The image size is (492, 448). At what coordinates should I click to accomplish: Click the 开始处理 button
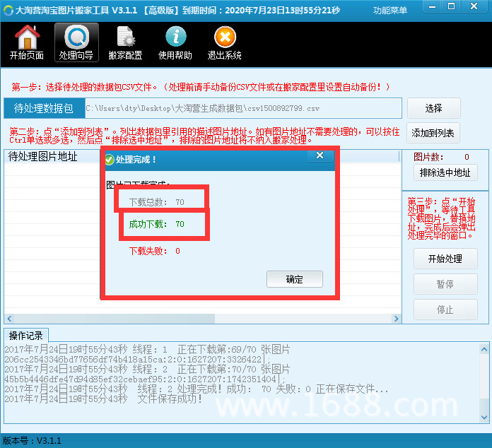(445, 259)
